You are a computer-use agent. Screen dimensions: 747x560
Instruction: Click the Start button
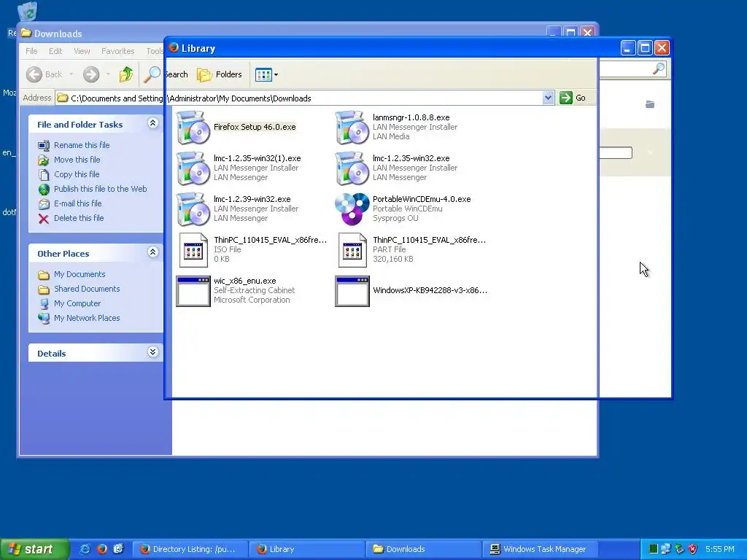tap(34, 549)
